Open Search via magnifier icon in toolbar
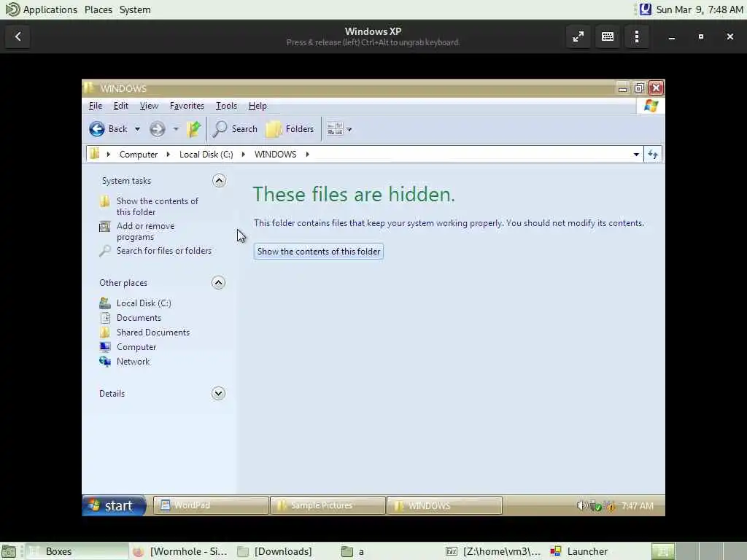 220,129
